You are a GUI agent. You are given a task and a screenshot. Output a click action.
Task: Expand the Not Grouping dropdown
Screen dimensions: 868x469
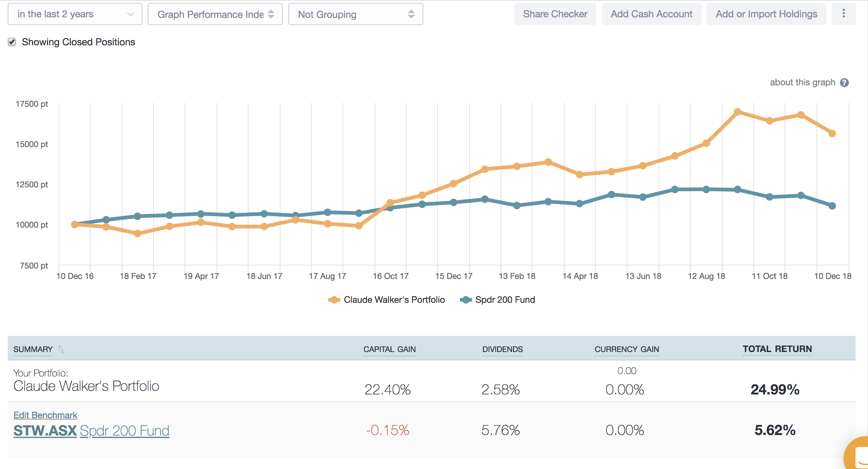point(356,14)
